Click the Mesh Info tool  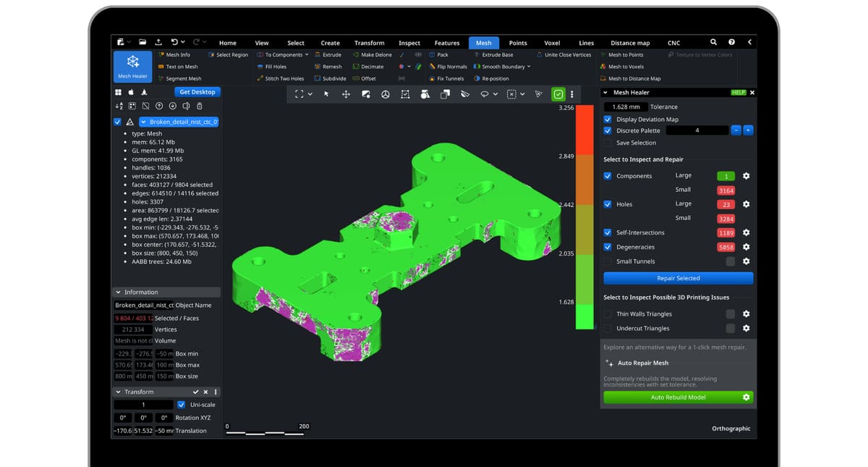pos(174,55)
